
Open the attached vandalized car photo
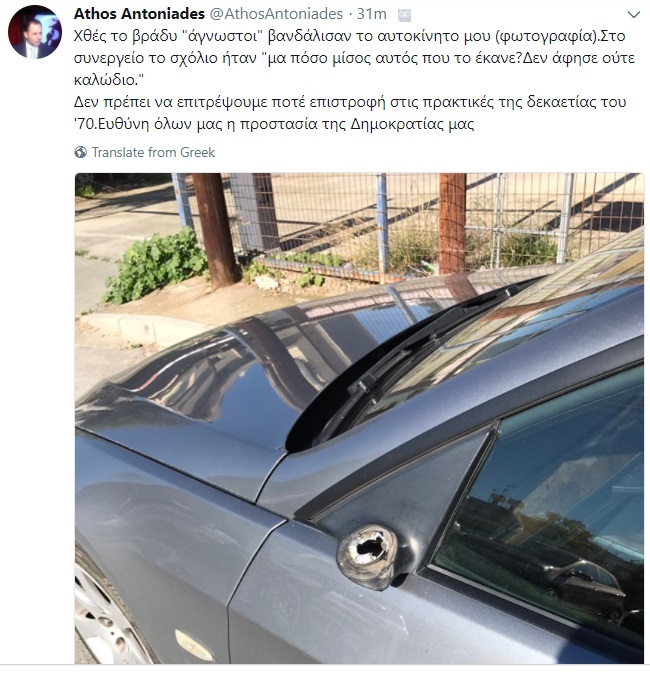pos(359,418)
